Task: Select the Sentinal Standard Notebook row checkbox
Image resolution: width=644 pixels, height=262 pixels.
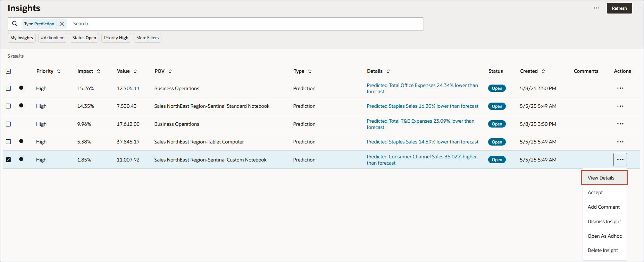Action: coord(8,106)
